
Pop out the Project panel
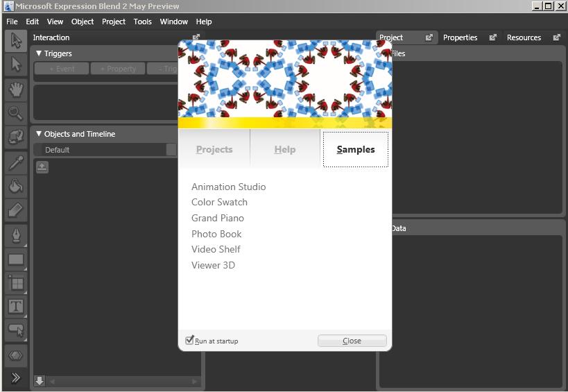429,37
